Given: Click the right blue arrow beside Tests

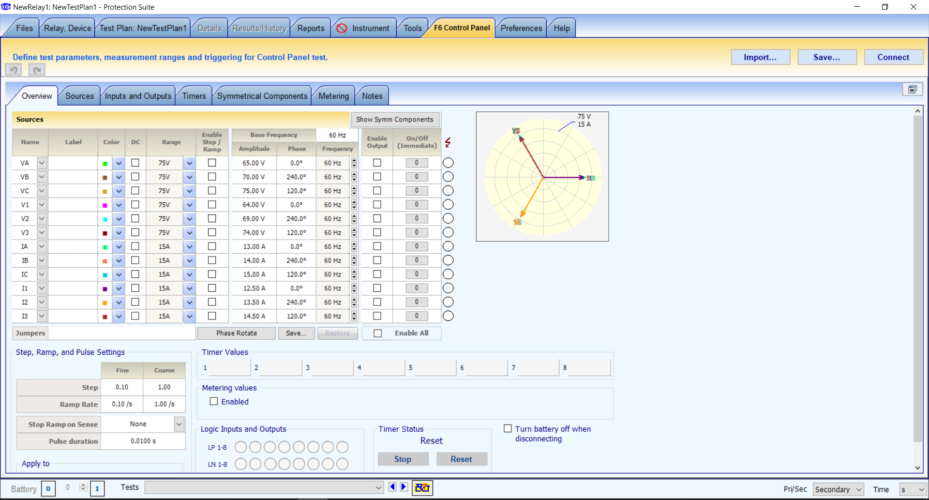Looking at the screenshot, I should pyautogui.click(x=403, y=487).
